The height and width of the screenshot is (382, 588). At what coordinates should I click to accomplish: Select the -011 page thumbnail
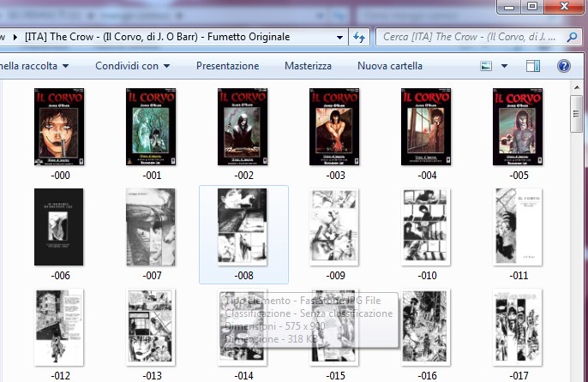coord(518,227)
